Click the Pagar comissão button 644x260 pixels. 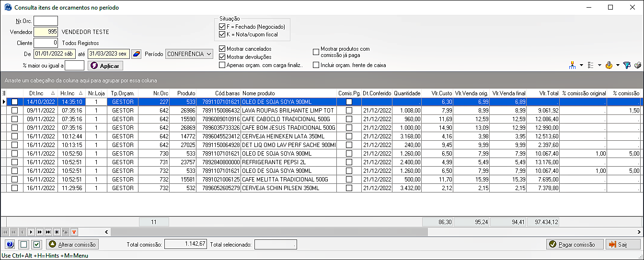pyautogui.click(x=575, y=245)
